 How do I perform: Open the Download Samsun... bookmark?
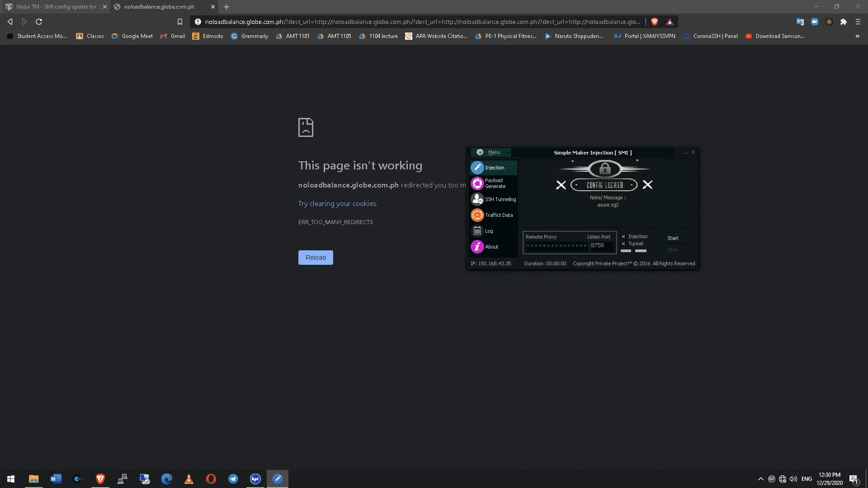pos(775,36)
